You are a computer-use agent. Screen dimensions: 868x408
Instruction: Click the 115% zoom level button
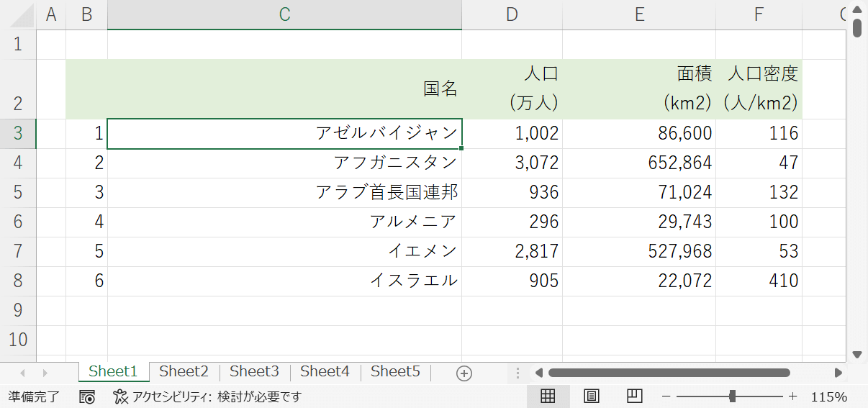click(x=829, y=396)
